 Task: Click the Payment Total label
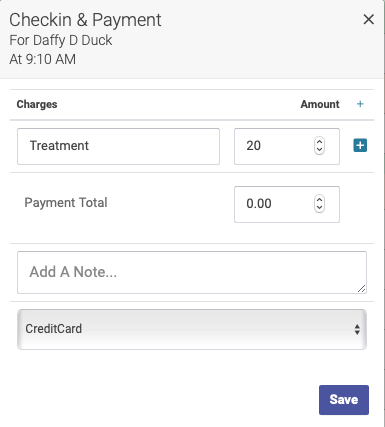(66, 203)
